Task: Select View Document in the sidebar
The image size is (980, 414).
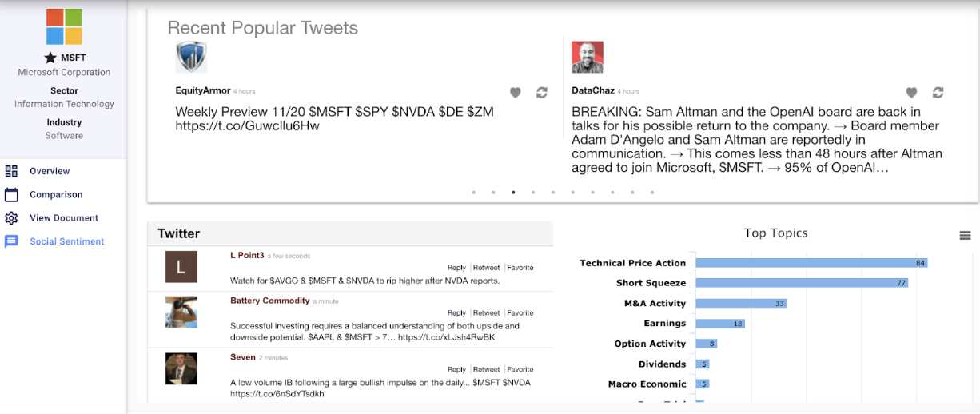Action: pos(64,217)
